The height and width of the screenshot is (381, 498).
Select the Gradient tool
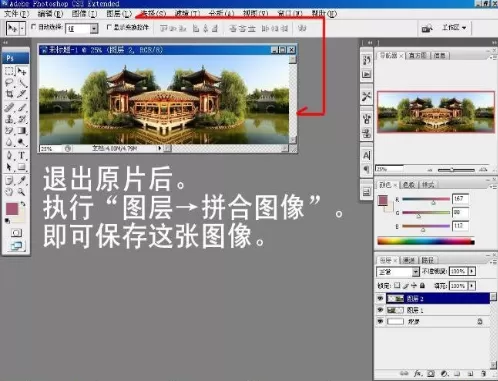coord(22,130)
